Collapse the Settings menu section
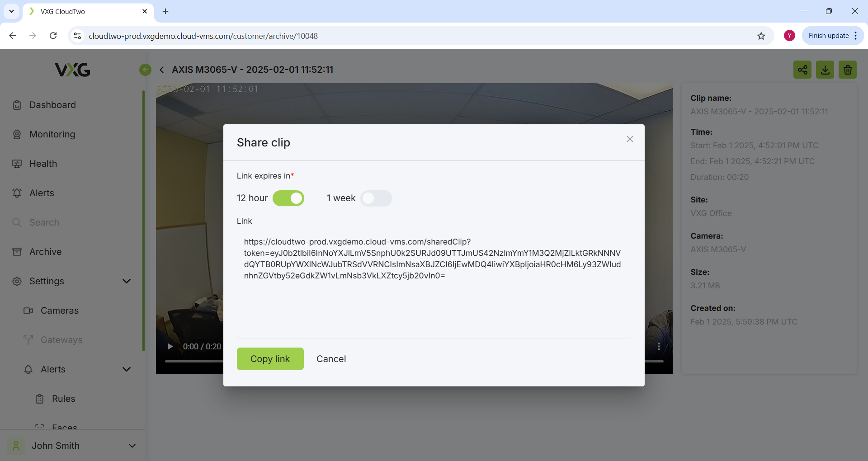 (127, 281)
